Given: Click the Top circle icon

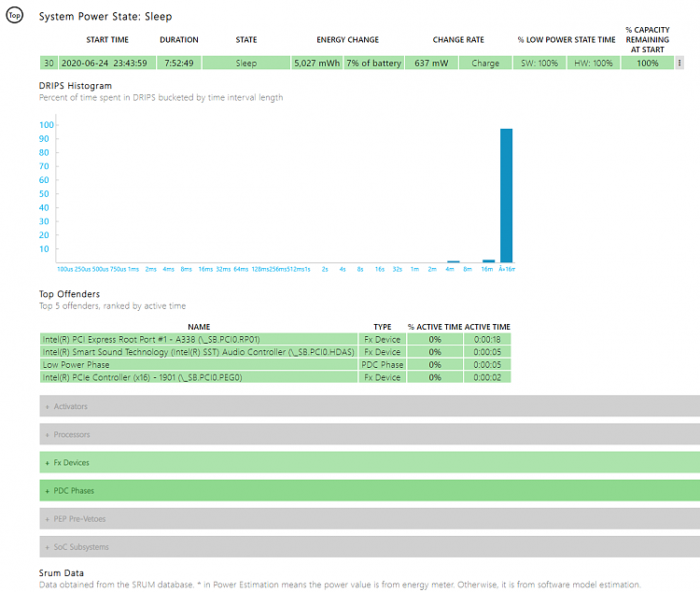Looking at the screenshot, I should [14, 15].
